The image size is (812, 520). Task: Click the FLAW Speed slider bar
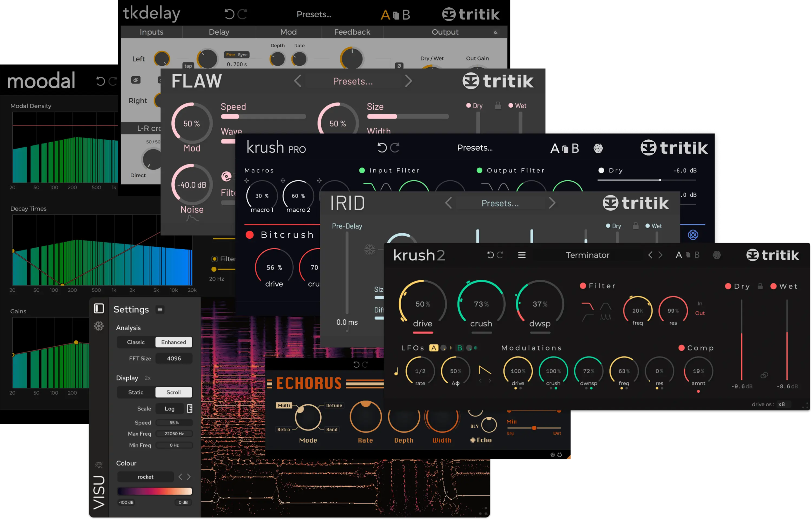tap(263, 117)
